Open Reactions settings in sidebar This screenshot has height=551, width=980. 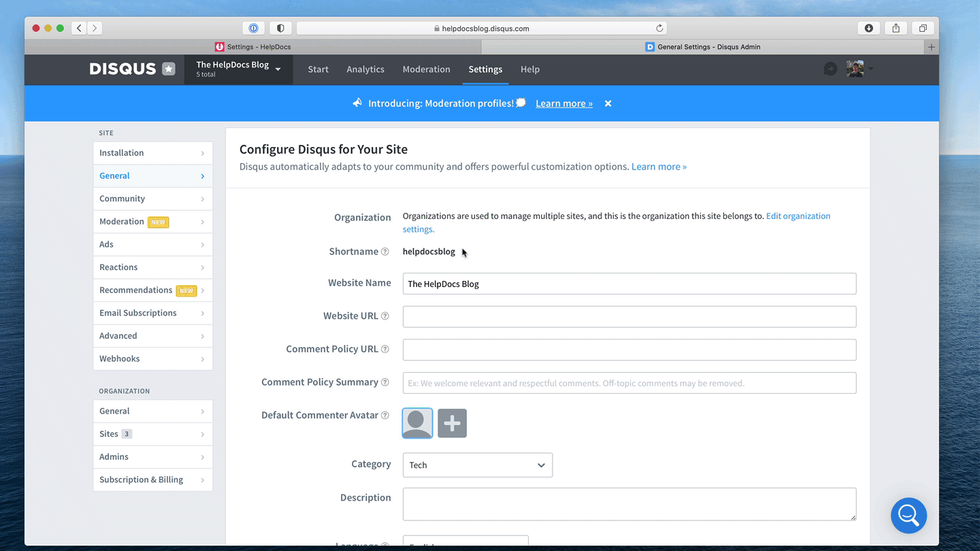pyautogui.click(x=152, y=267)
